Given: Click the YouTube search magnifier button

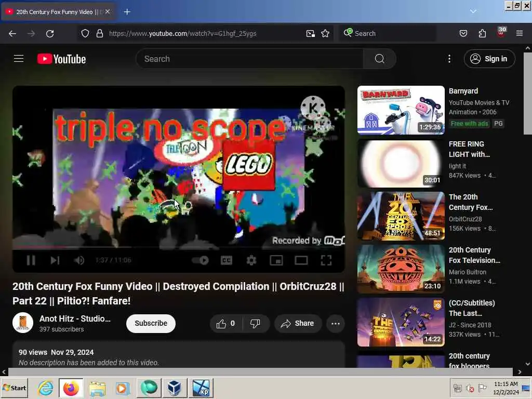Looking at the screenshot, I should [x=379, y=59].
